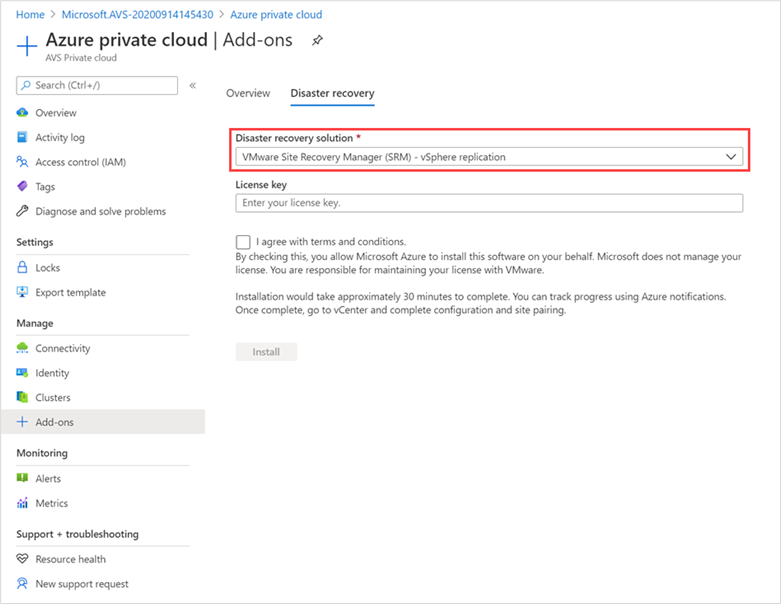This screenshot has height=604, width=781.
Task: Click the Metrics chart icon
Action: pyautogui.click(x=22, y=504)
